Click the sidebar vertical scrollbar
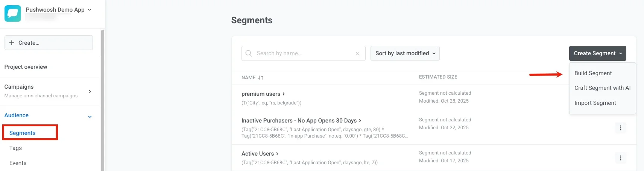The image size is (644, 171). click(102, 98)
